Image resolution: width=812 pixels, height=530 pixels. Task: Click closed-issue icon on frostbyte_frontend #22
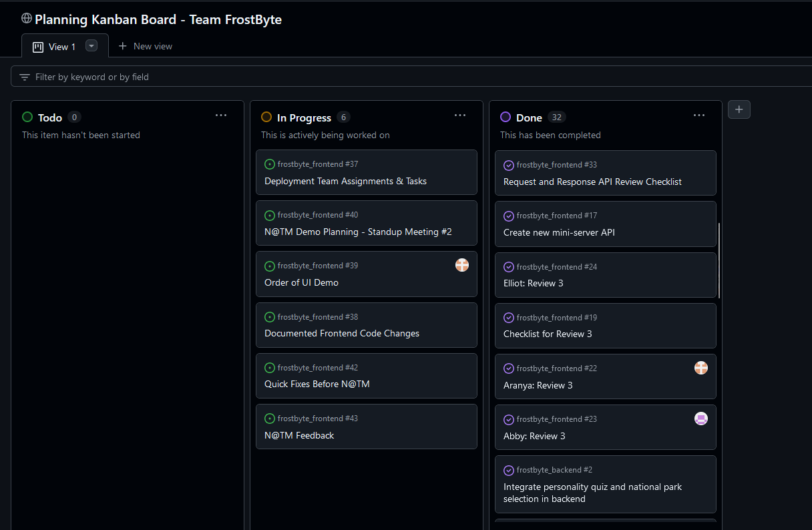(x=509, y=368)
